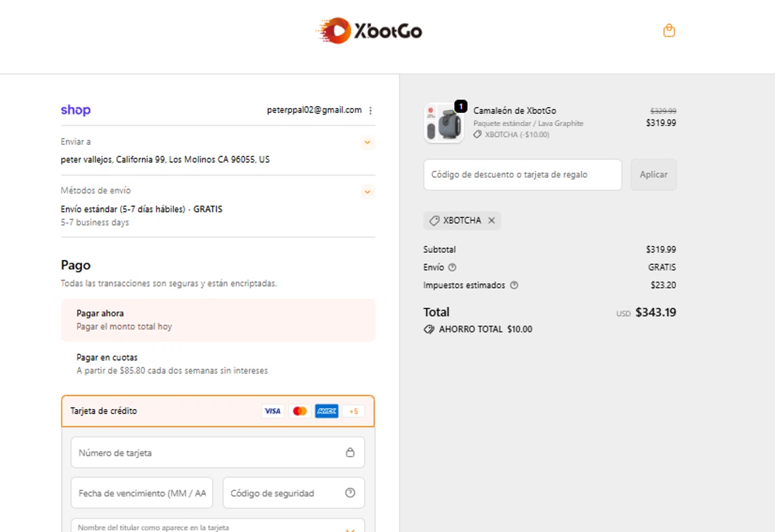Click the Total $343.19 amount

[656, 312]
